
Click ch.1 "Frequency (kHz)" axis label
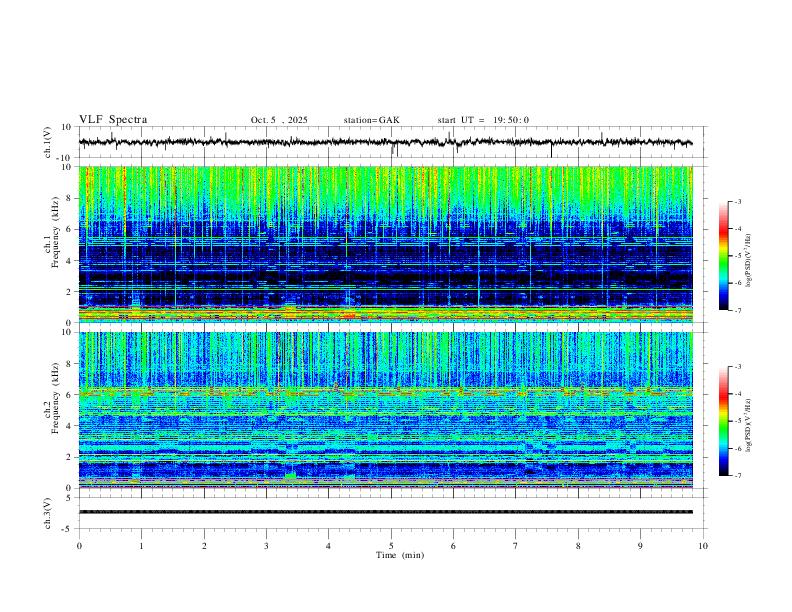[55, 233]
